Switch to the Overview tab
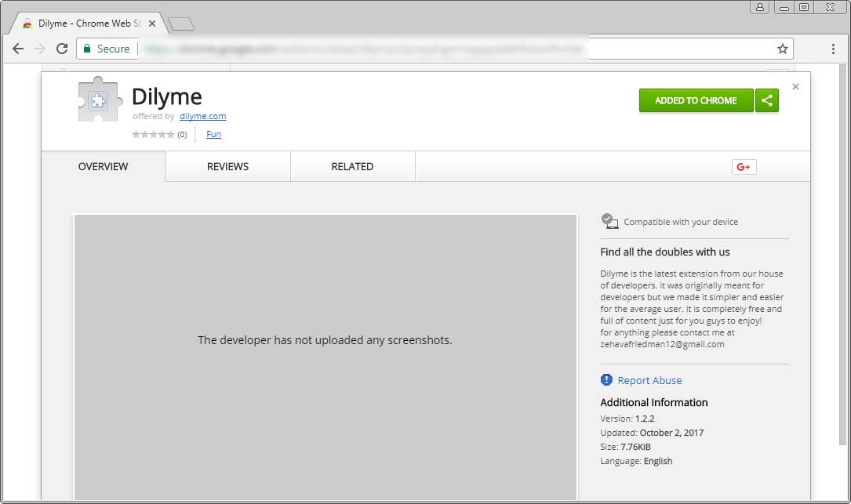 click(103, 166)
